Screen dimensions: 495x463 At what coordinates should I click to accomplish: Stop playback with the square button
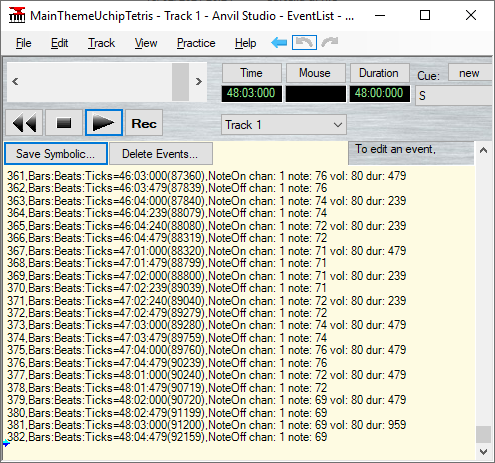coord(64,123)
